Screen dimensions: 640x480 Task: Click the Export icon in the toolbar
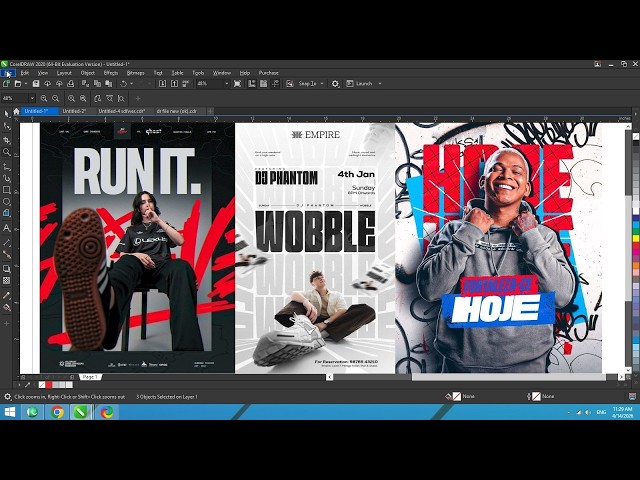(x=174, y=84)
